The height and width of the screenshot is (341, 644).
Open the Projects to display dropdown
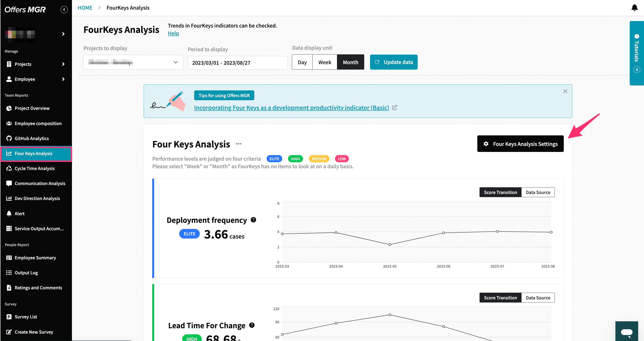coord(133,62)
